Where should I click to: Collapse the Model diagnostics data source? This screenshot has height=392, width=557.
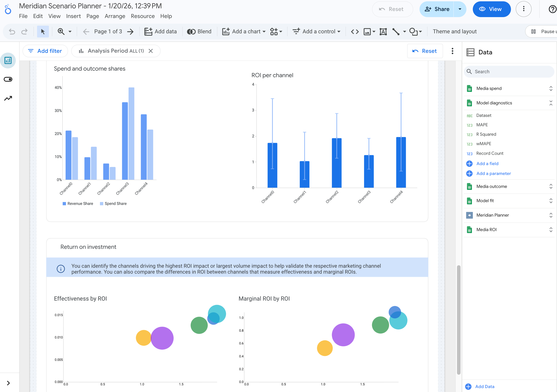tap(551, 103)
